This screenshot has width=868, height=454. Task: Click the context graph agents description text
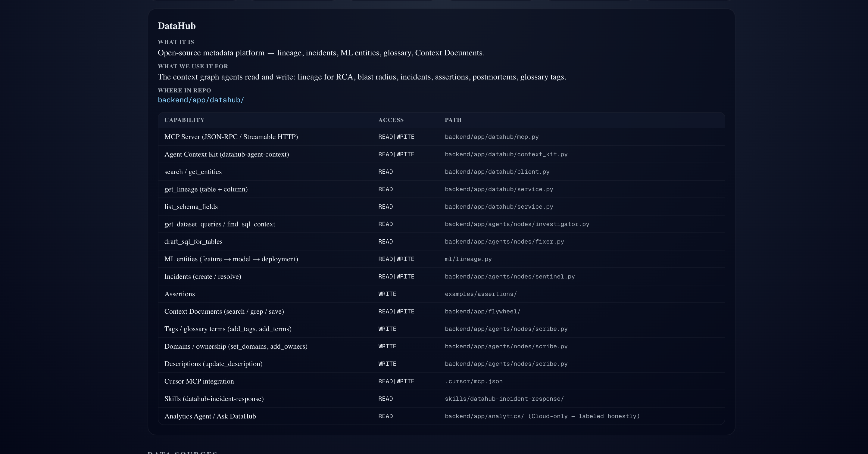(x=362, y=77)
